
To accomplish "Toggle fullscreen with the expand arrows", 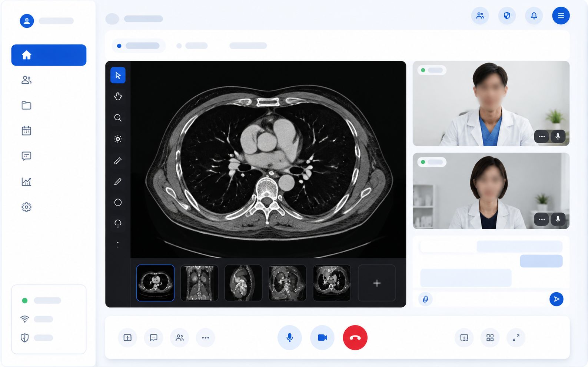I will [x=516, y=338].
